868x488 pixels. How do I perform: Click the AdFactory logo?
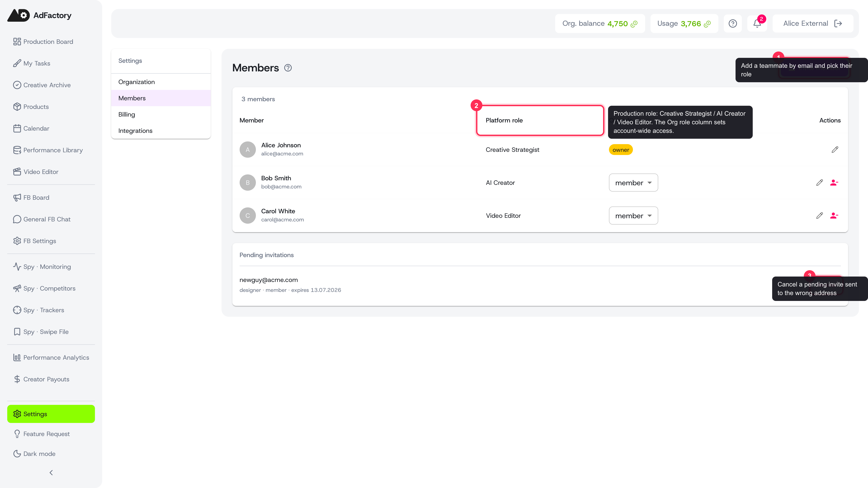coord(39,15)
